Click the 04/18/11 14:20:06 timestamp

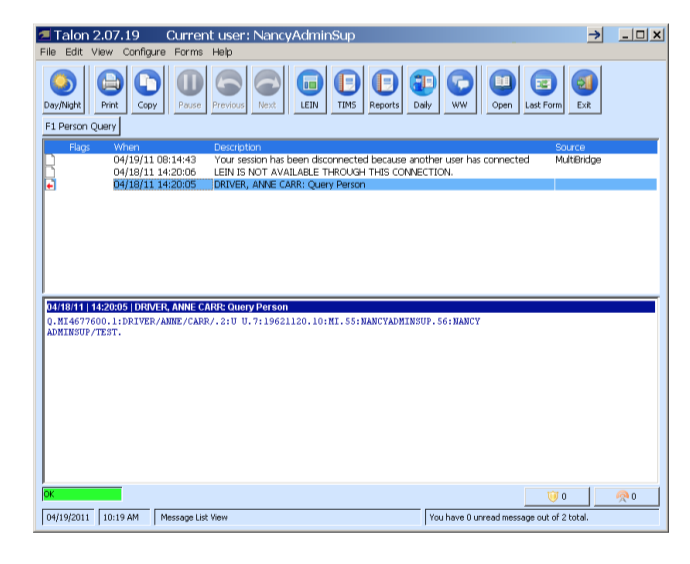coord(154,172)
